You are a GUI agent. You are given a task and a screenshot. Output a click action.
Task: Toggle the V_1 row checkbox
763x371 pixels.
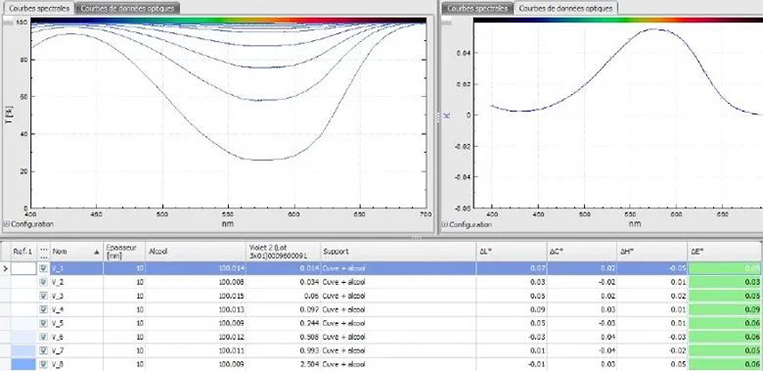point(44,268)
